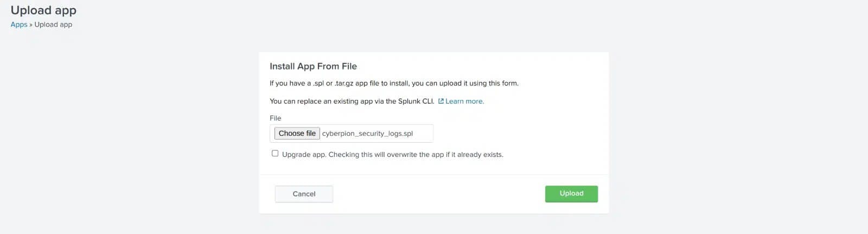The height and width of the screenshot is (234, 868).
Task: Click the 'Splunk CLI' text
Action: tap(416, 101)
